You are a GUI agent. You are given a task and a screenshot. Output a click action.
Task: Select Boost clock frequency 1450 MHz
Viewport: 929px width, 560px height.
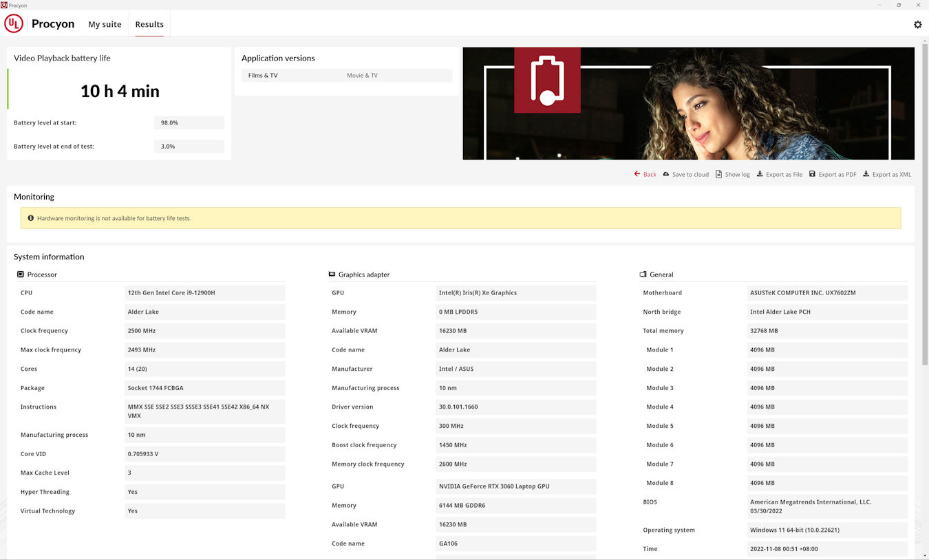click(x=516, y=445)
